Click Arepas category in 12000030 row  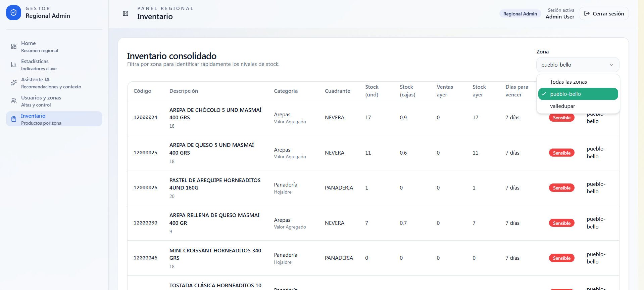[x=282, y=220]
